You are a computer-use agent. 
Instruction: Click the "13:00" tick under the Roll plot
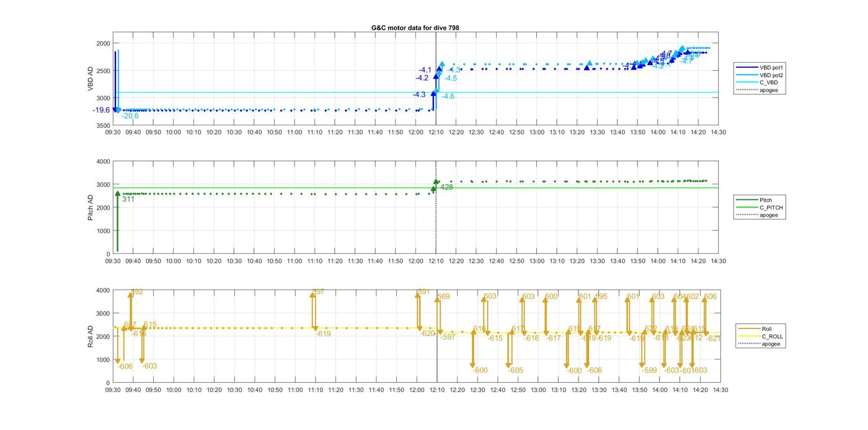point(538,390)
